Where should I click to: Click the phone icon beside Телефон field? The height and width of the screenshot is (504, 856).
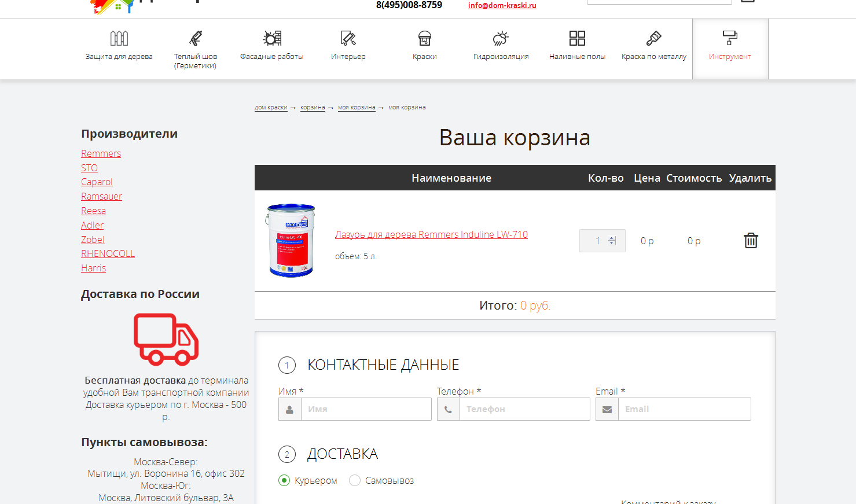point(449,409)
